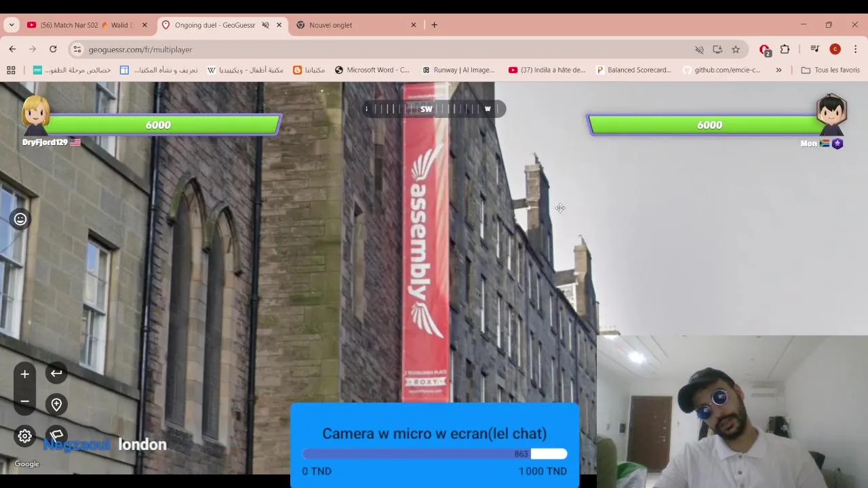Go forward in browser history
The width and height of the screenshot is (868, 488).
click(x=33, y=49)
